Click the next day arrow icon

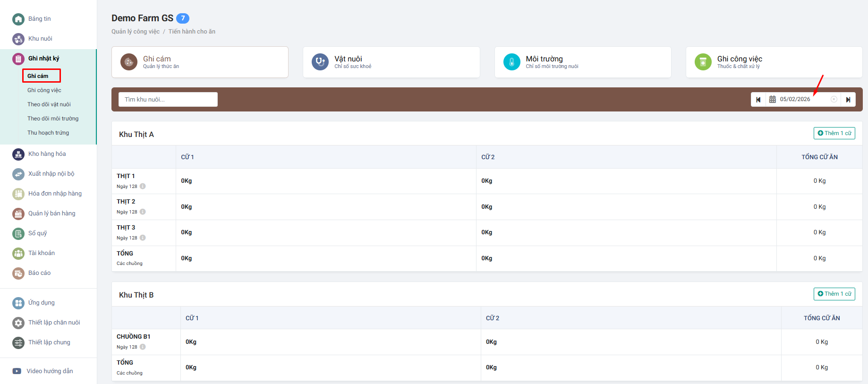pyautogui.click(x=848, y=100)
